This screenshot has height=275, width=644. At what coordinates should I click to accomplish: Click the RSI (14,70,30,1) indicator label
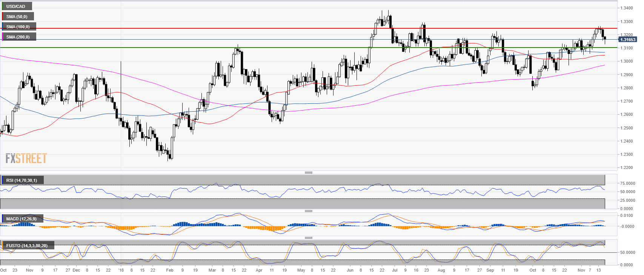point(22,180)
